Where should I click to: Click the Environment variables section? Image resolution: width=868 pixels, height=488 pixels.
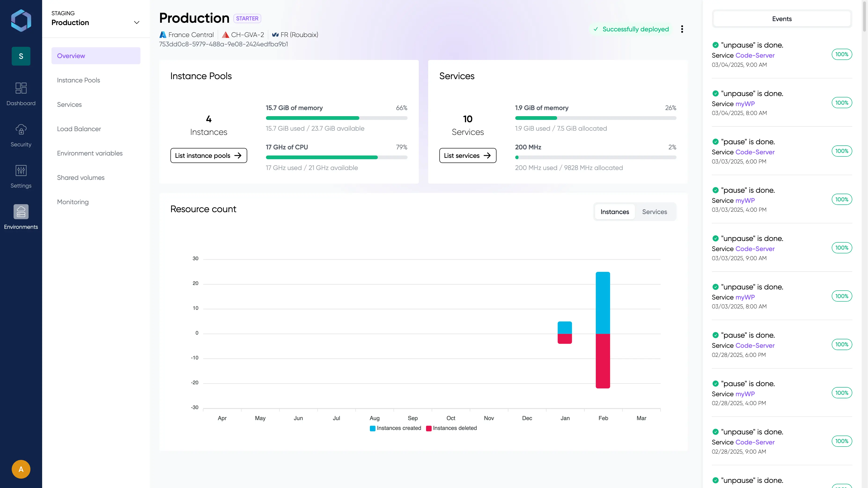coord(89,153)
